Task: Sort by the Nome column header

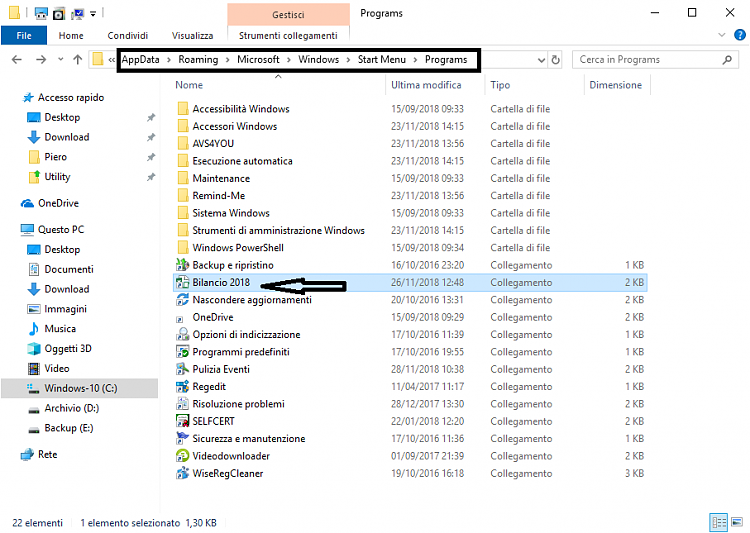Action: point(188,85)
